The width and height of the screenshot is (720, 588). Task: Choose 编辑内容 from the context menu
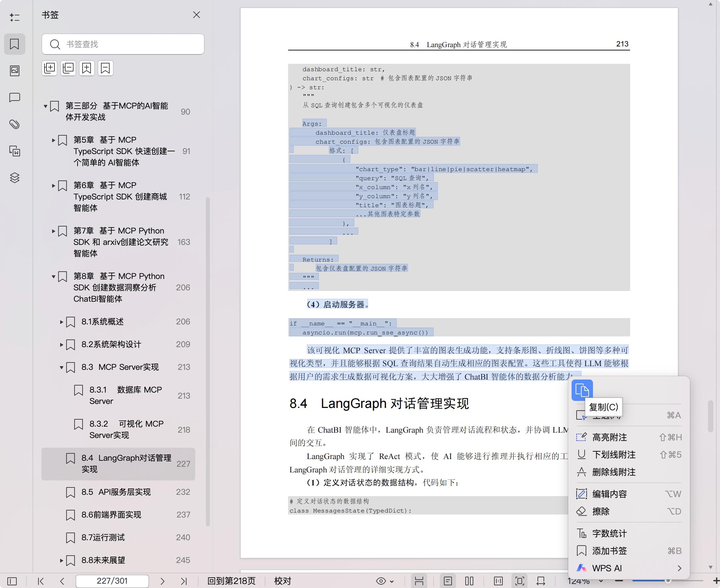pos(629,494)
